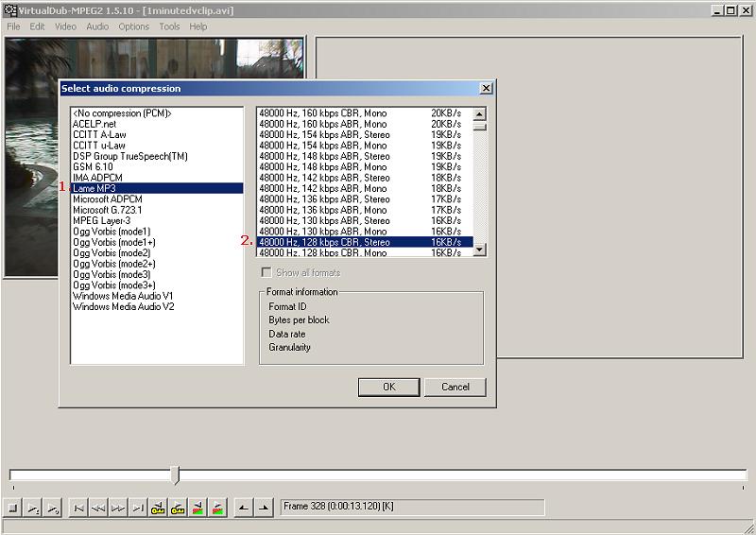Screen dimensions: 756x535
Task: Go to previous scene change
Action: pos(198,508)
